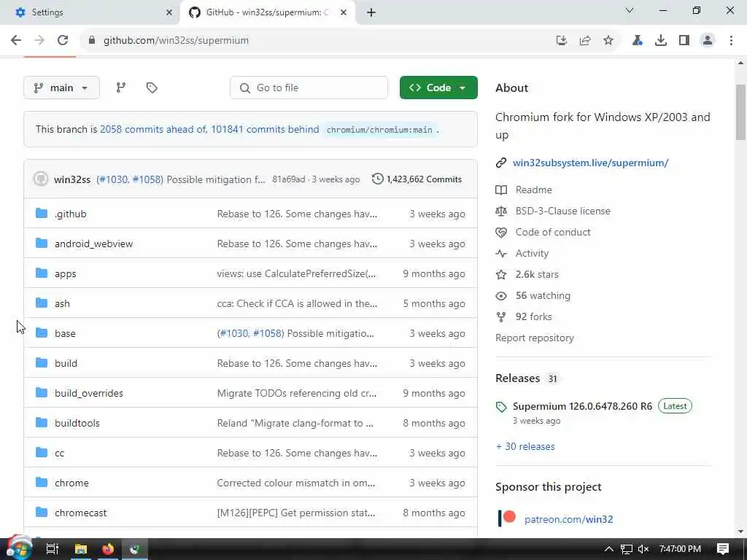Expand the green Code dropdown button
The image size is (747, 560).
[x=438, y=87]
